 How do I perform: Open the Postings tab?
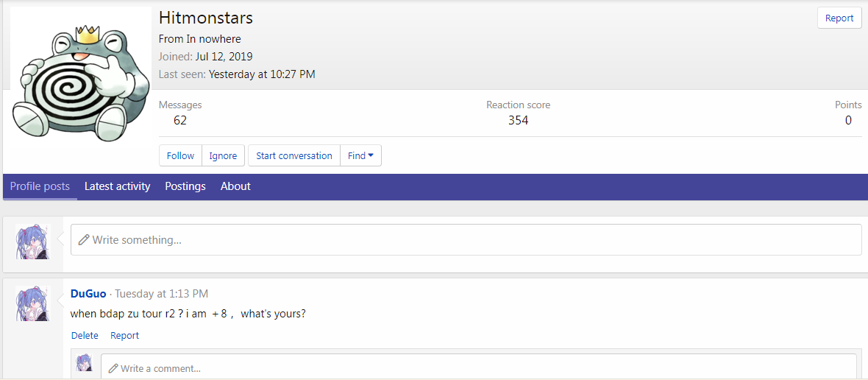tap(185, 186)
